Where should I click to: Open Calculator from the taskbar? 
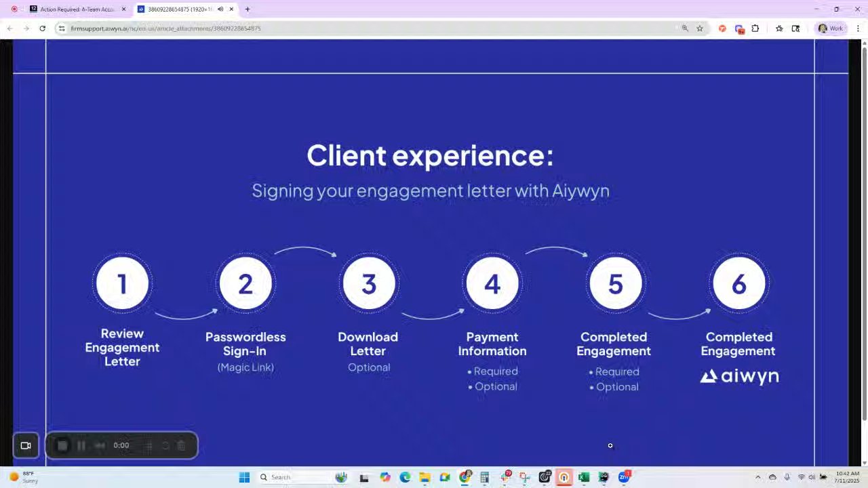(485, 477)
